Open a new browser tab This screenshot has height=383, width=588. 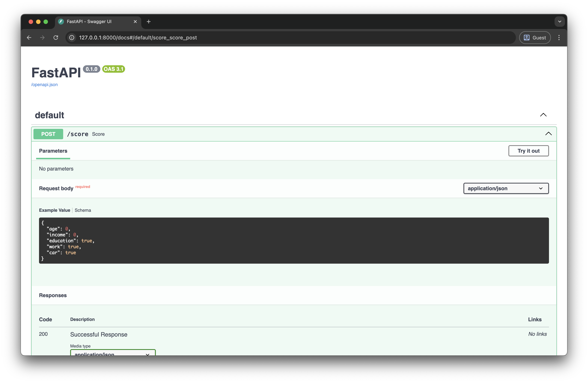(x=148, y=22)
